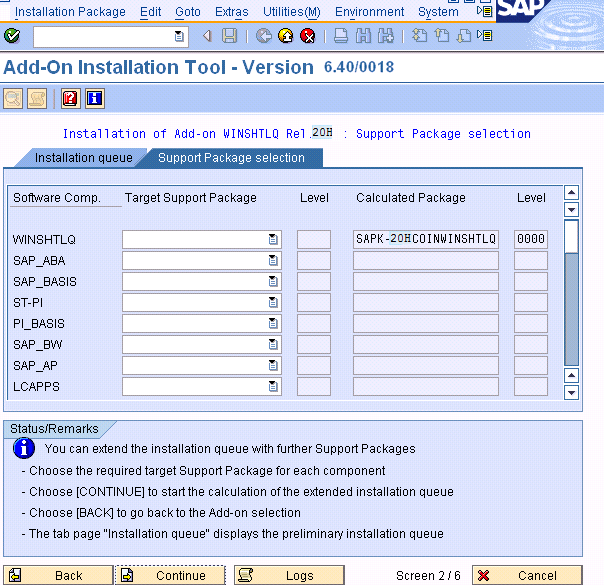Click the Cancel button
The height and width of the screenshot is (587, 604).
pos(527,575)
